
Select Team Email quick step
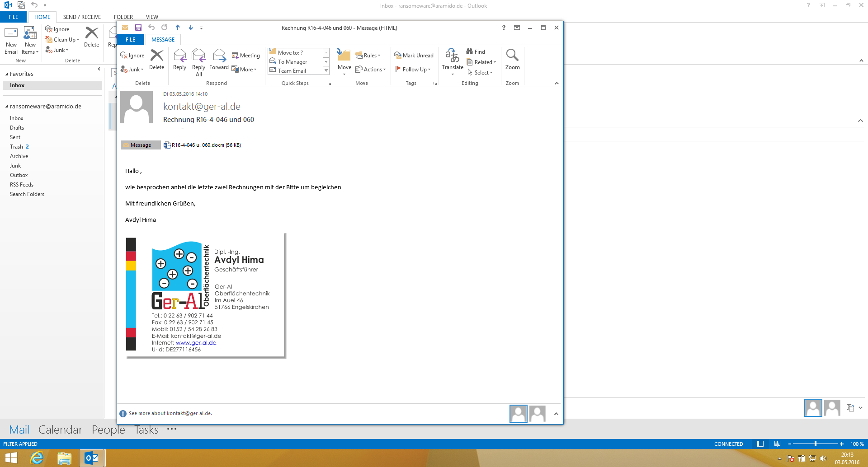coord(295,71)
